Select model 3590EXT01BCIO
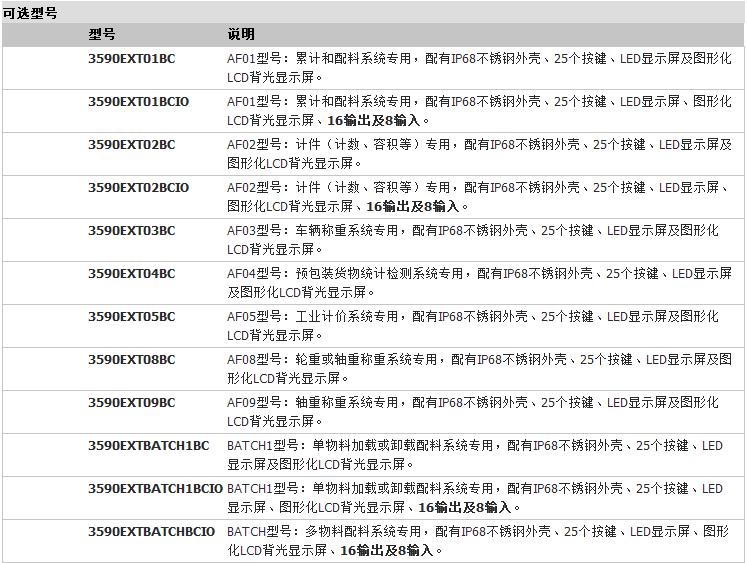Screen dimensions: 747x563 pos(138,102)
